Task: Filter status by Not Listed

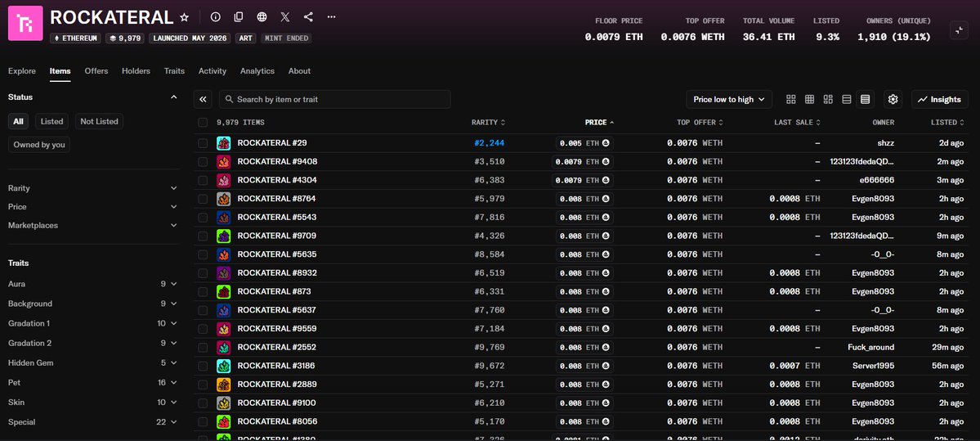Action: pyautogui.click(x=99, y=121)
